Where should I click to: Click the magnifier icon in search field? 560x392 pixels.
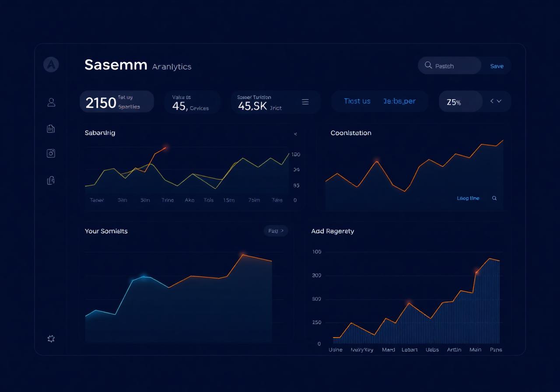428,65
